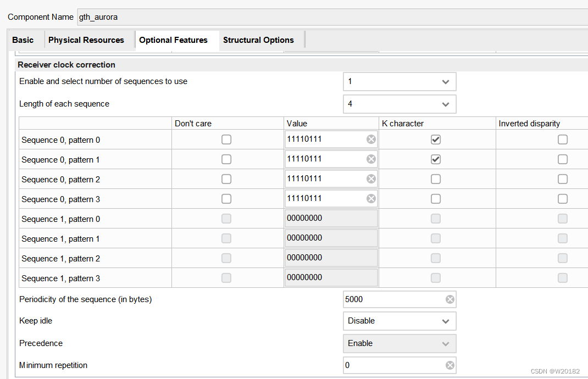Viewport: 588px width, 379px height.
Task: Clear the Minimum repetition field
Action: tap(450, 365)
